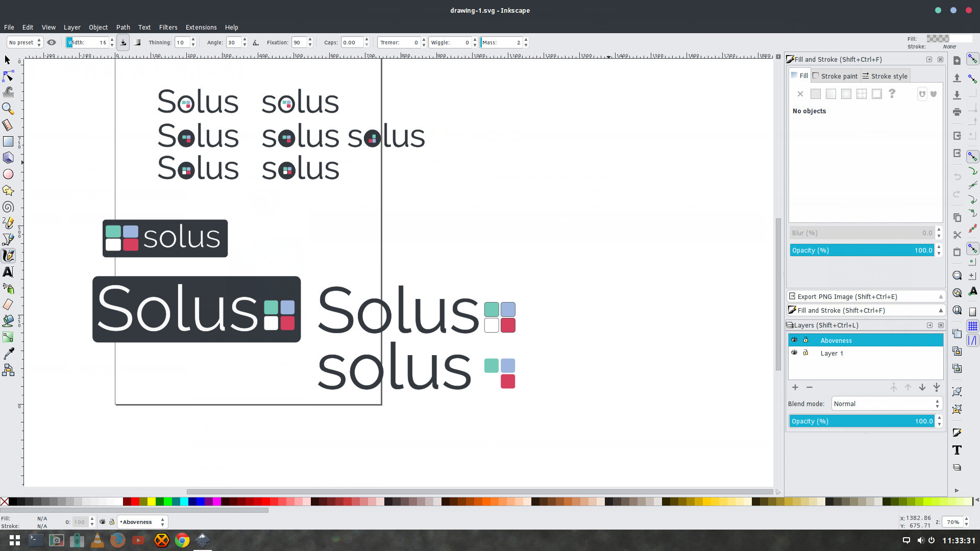Click the Thinning value input field
Viewport: 980px width, 551px height.
point(182,42)
